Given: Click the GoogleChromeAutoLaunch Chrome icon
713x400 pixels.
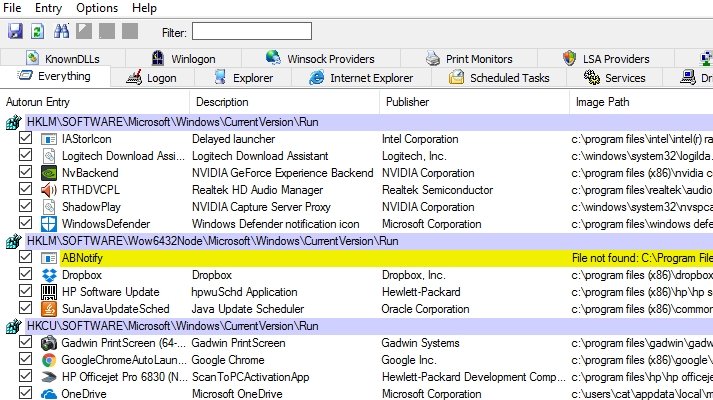Looking at the screenshot, I should click(49, 360).
